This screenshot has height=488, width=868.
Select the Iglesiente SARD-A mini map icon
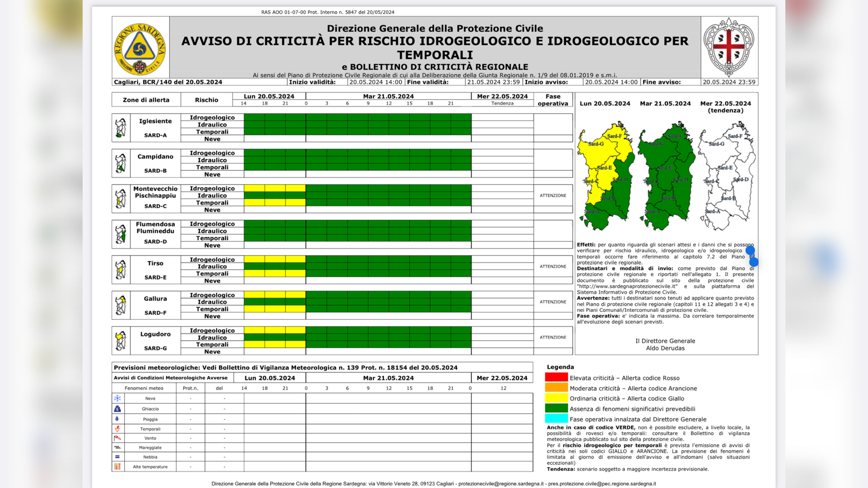pyautogui.click(x=121, y=128)
